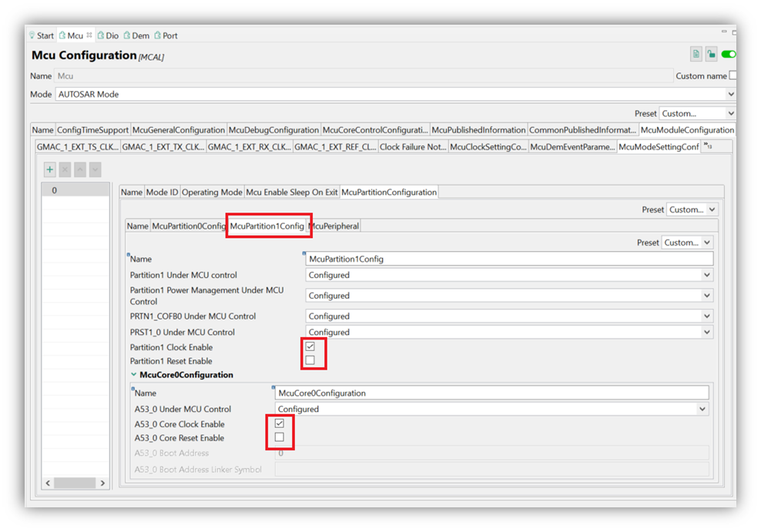This screenshot has height=532, width=761.
Task: Open Preset dropdown under McuPartitionConfiguration tab
Action: pyautogui.click(x=692, y=209)
